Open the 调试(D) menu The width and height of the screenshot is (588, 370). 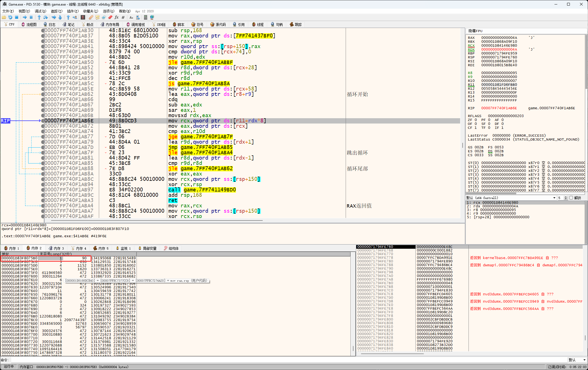pos(40,11)
